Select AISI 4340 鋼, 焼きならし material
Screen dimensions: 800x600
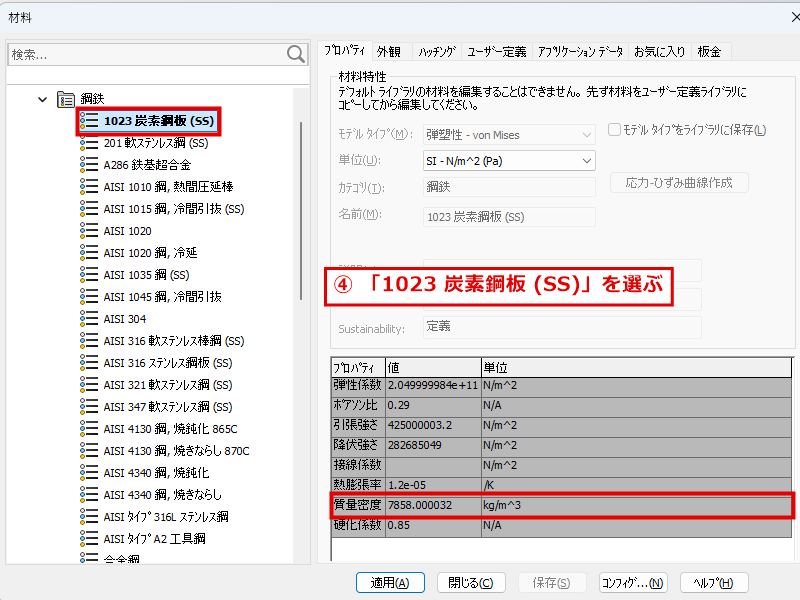(163, 495)
